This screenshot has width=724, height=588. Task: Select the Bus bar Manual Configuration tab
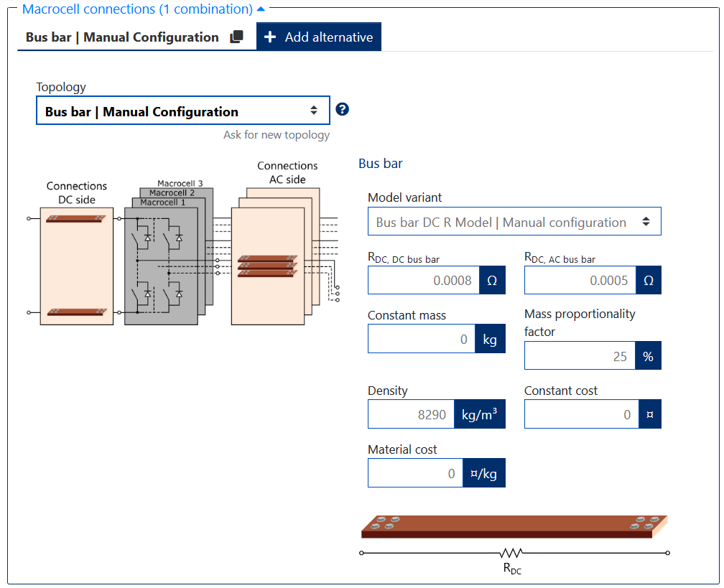(x=122, y=37)
